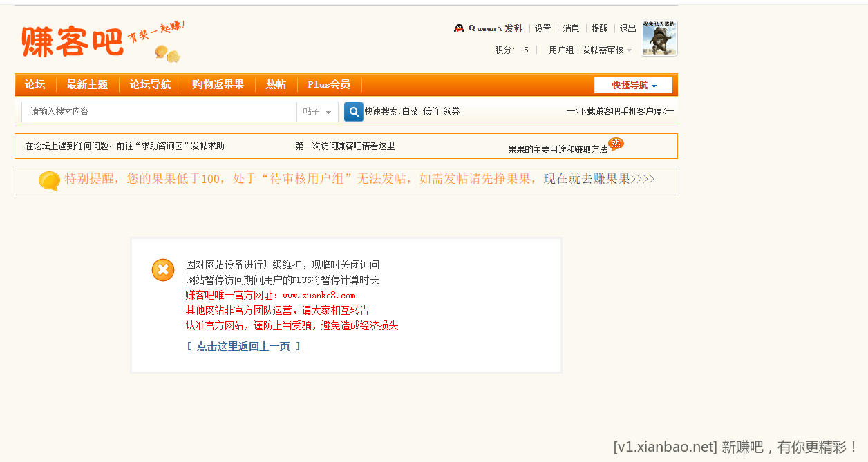Focus the 请输入搜索内容 search field
This screenshot has height=462, width=868.
tap(159, 112)
